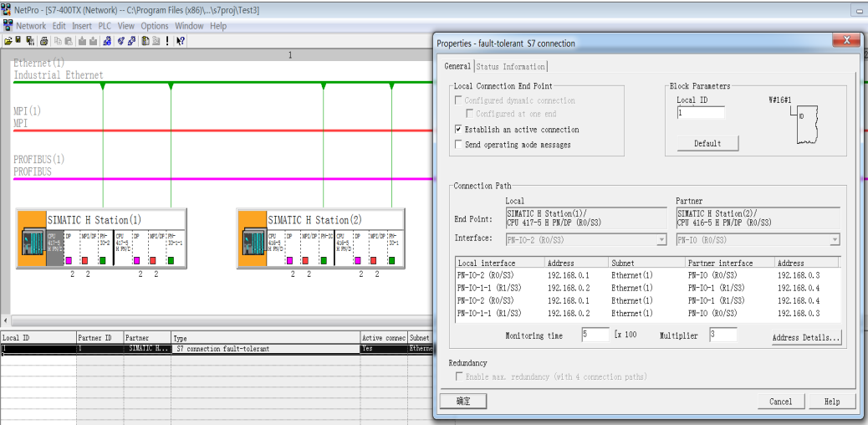This screenshot has height=425, width=868.
Task: Click the Catalog toolbar icon
Action: point(146,40)
